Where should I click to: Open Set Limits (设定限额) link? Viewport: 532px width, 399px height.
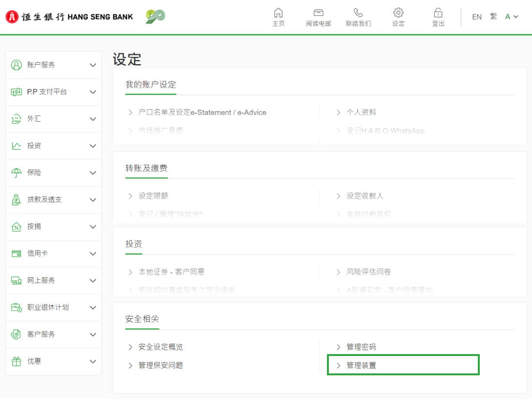point(153,196)
